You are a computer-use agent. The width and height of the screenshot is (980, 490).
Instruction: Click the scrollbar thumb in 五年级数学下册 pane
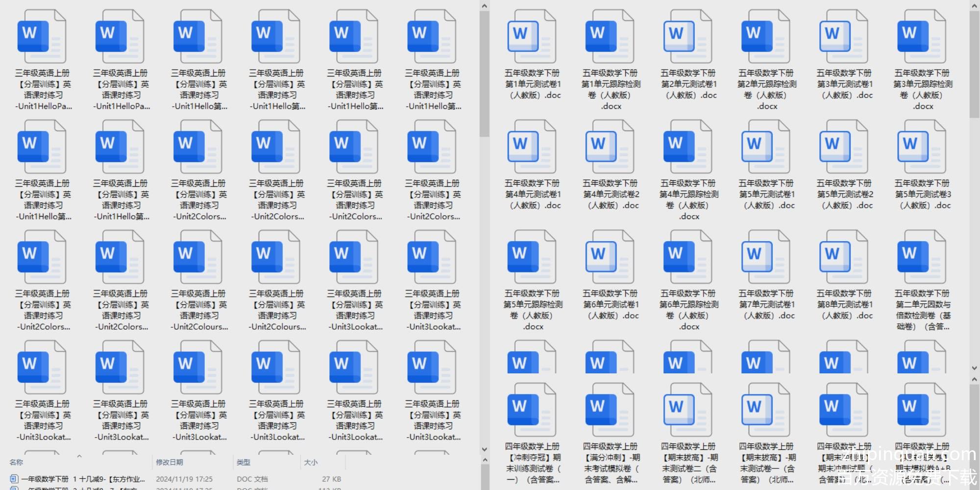point(974,64)
